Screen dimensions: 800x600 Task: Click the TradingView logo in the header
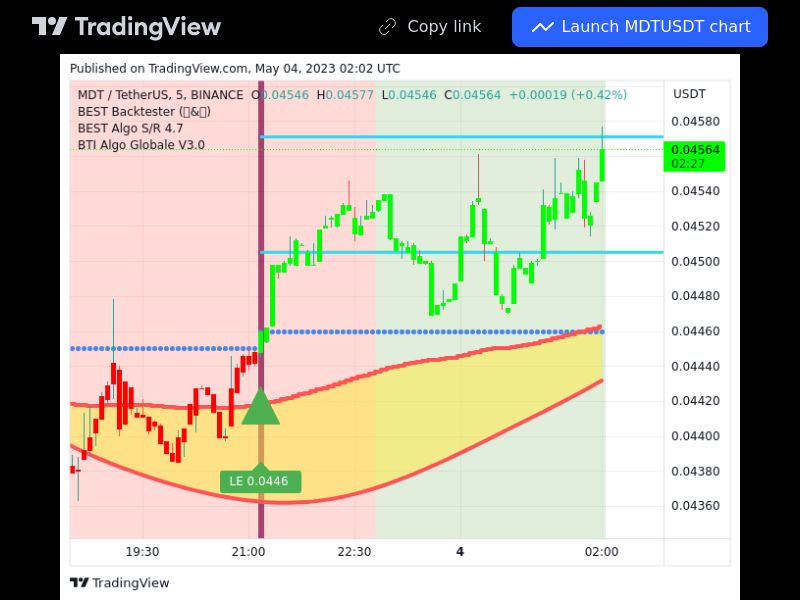pos(126,27)
